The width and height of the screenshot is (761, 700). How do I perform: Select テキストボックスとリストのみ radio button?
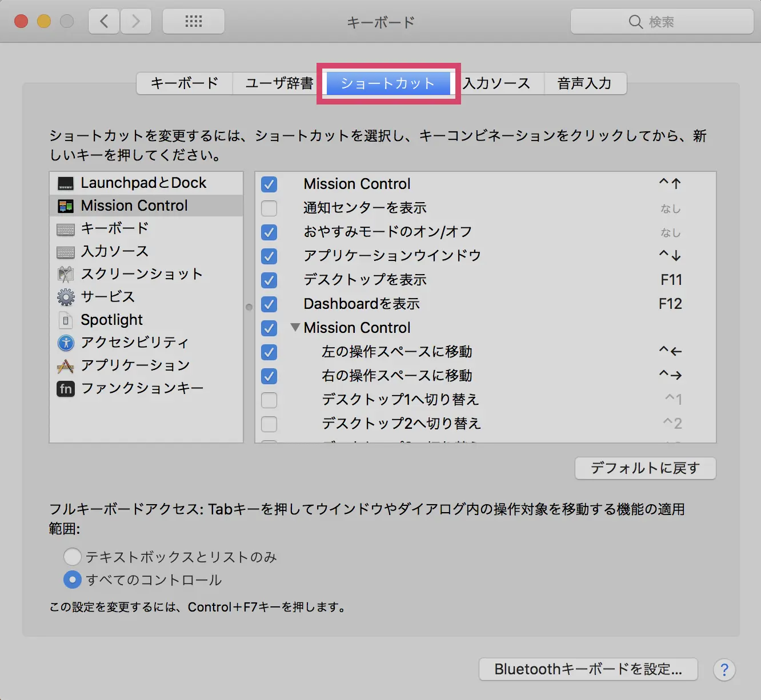pyautogui.click(x=73, y=557)
